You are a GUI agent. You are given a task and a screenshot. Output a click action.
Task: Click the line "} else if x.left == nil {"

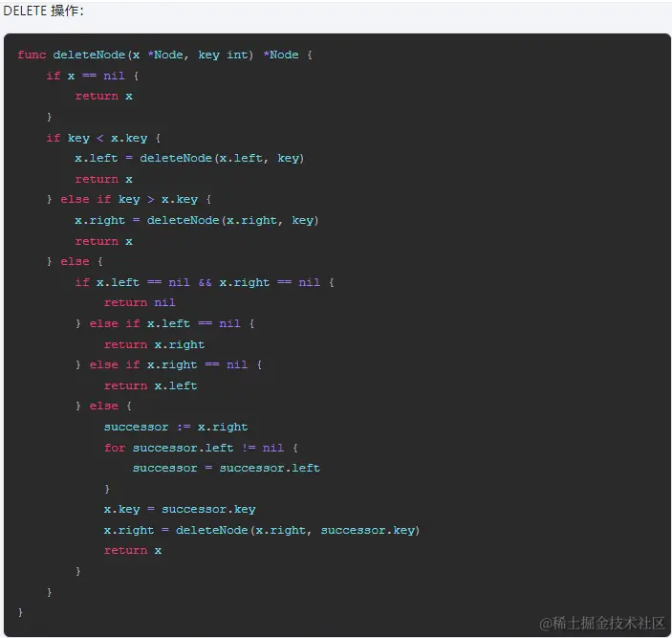click(165, 323)
